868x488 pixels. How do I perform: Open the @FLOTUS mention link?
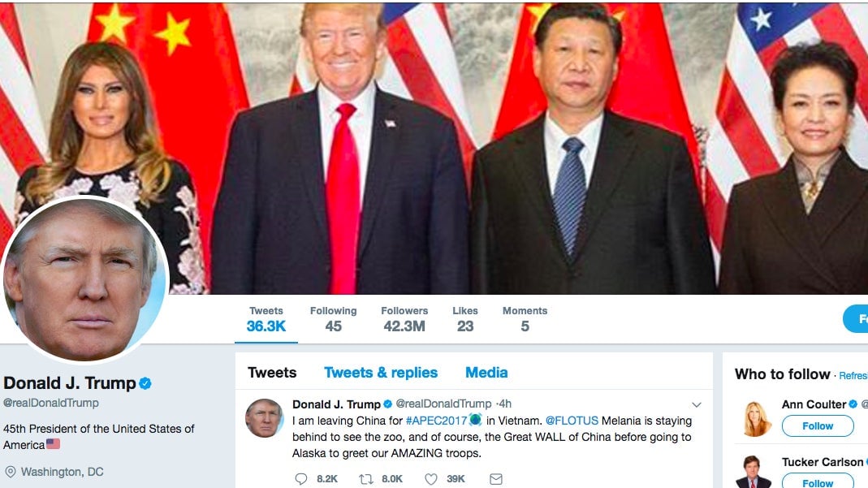572,421
